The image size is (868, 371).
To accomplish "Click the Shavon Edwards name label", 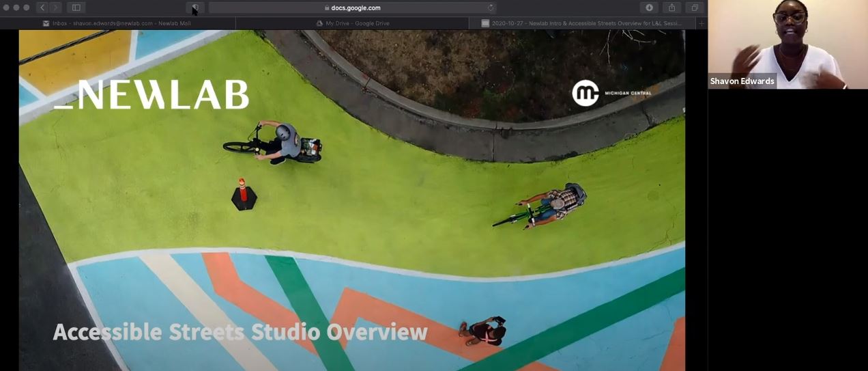I will click(x=742, y=81).
